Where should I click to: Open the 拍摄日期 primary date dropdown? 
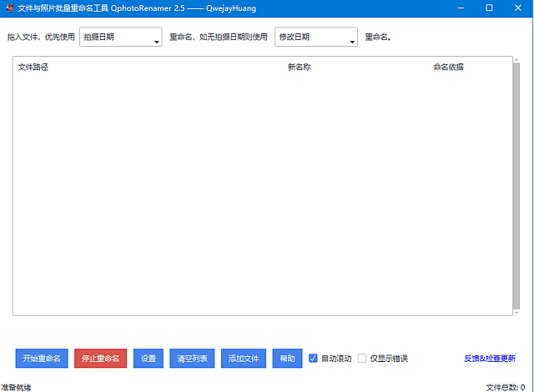coord(120,38)
